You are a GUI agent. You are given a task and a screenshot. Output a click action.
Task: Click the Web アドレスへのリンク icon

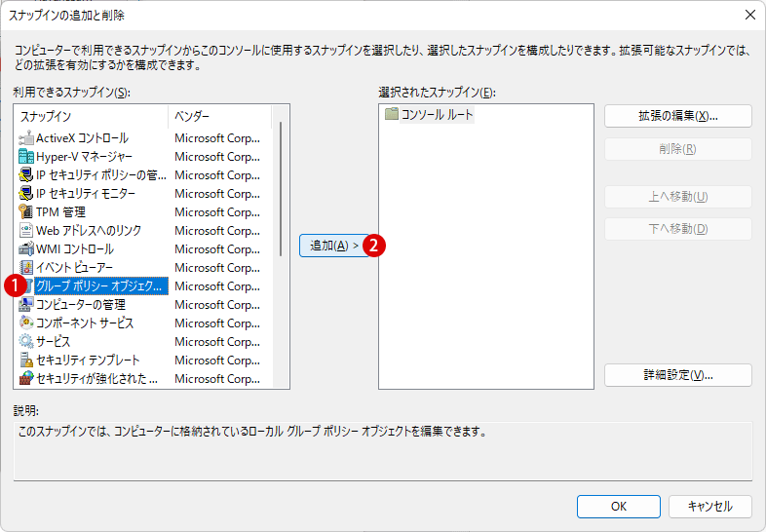pos(26,231)
